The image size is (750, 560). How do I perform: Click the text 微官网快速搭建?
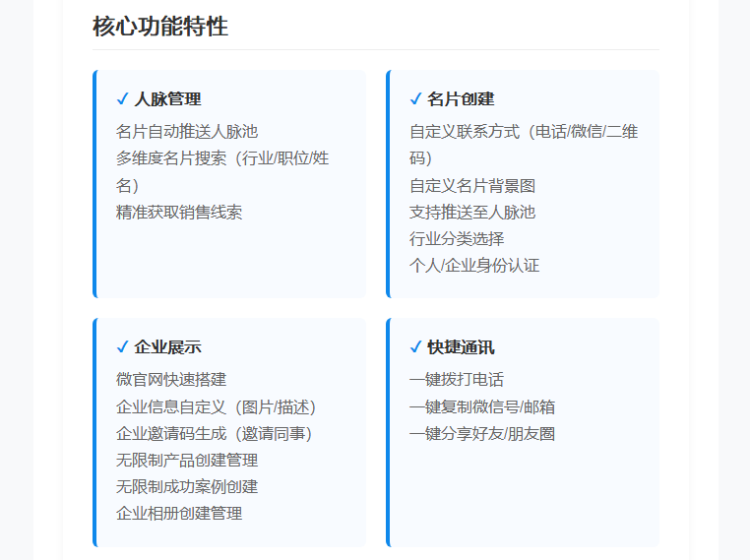click(171, 379)
